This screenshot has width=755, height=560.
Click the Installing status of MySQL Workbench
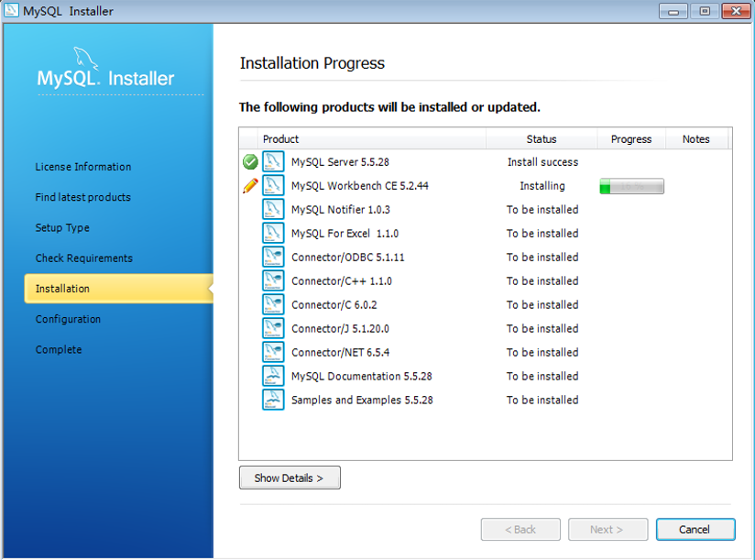[542, 185]
